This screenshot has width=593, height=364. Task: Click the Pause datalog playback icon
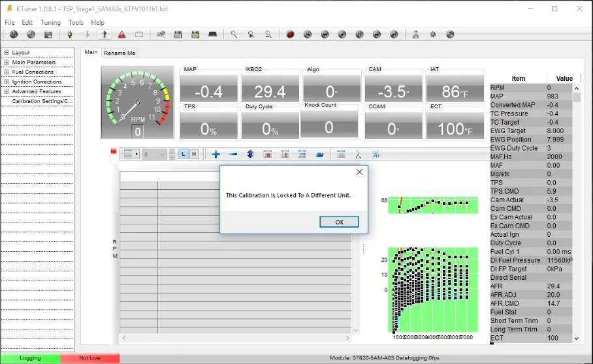click(x=359, y=35)
